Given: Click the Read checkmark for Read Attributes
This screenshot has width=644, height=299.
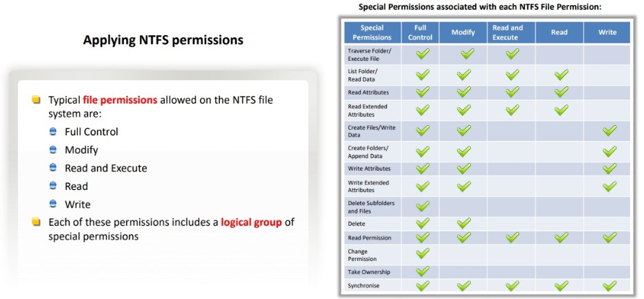Looking at the screenshot, I should 561,92.
